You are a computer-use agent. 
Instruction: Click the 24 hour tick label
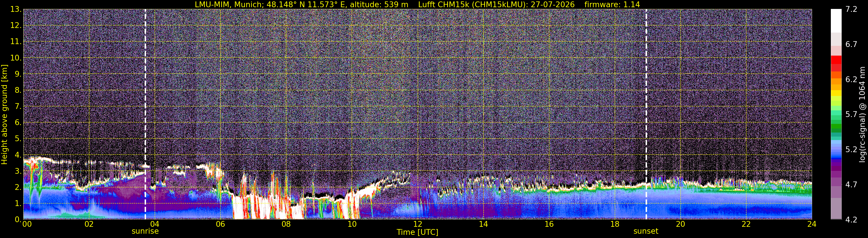tap(812, 224)
